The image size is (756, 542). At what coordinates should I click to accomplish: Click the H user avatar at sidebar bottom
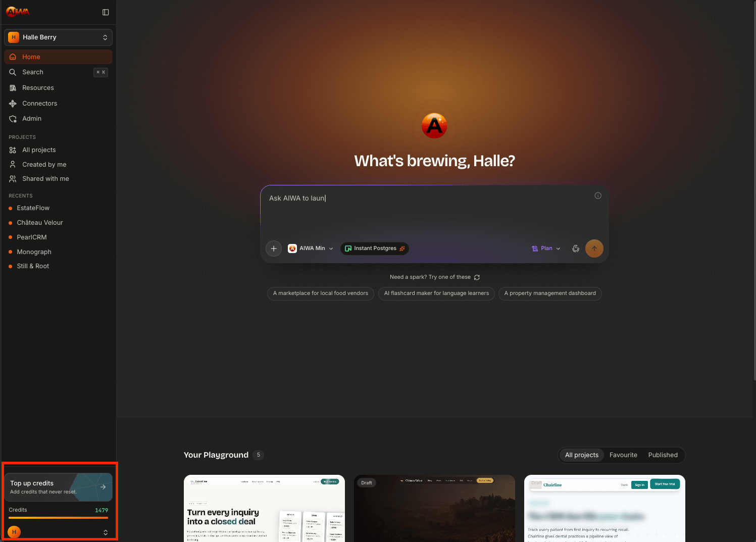tap(14, 532)
